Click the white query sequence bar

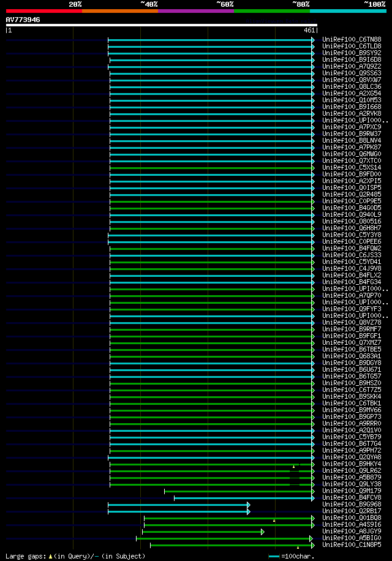tap(162, 25)
